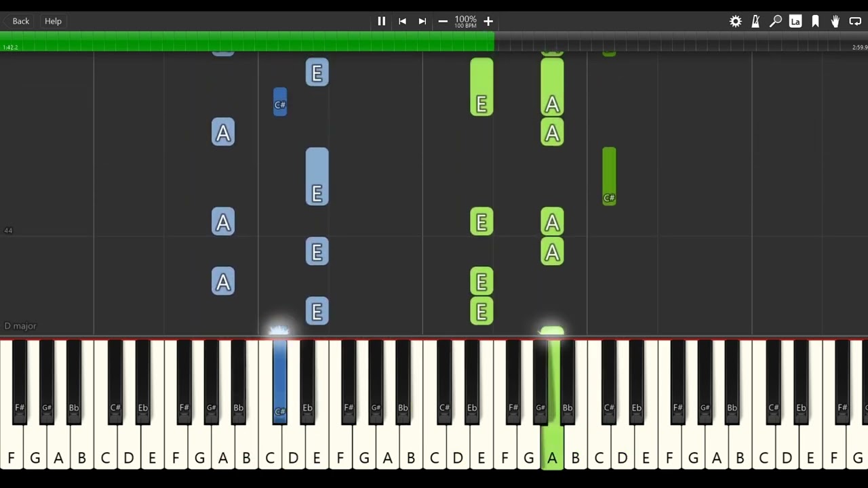Image resolution: width=868 pixels, height=488 pixels.
Task: Open the magnifier zoom tool
Action: pos(776,21)
